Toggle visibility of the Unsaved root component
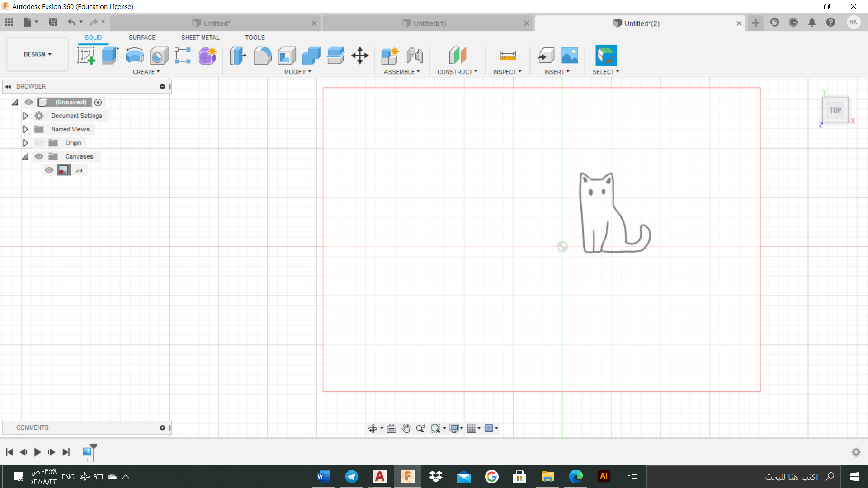 pyautogui.click(x=29, y=102)
